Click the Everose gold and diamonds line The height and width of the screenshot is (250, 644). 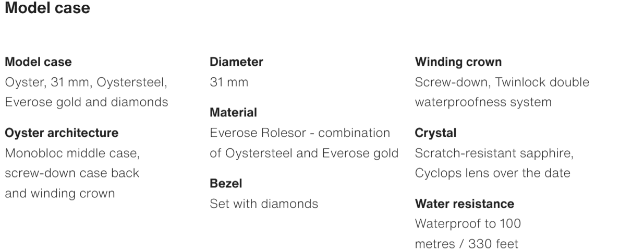click(86, 102)
